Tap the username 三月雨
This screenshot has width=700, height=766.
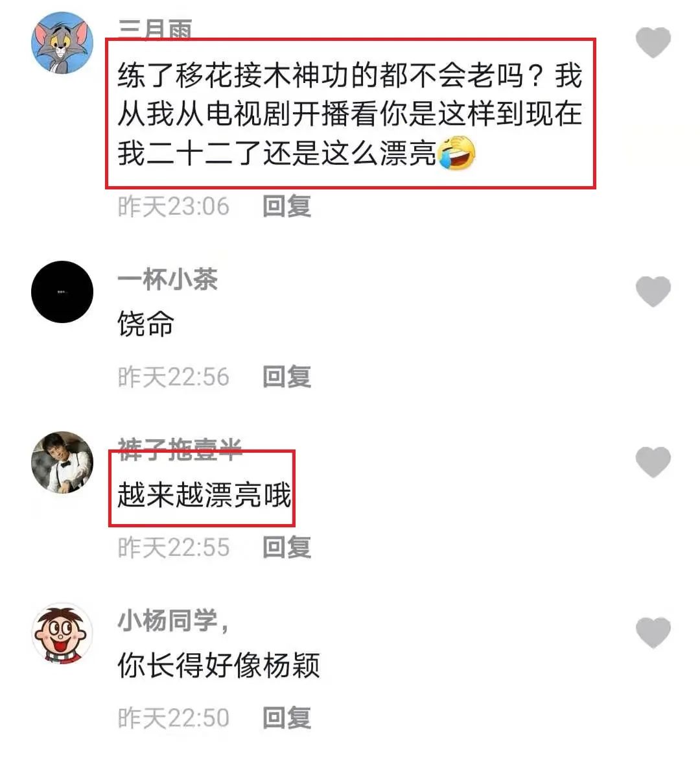point(155,29)
